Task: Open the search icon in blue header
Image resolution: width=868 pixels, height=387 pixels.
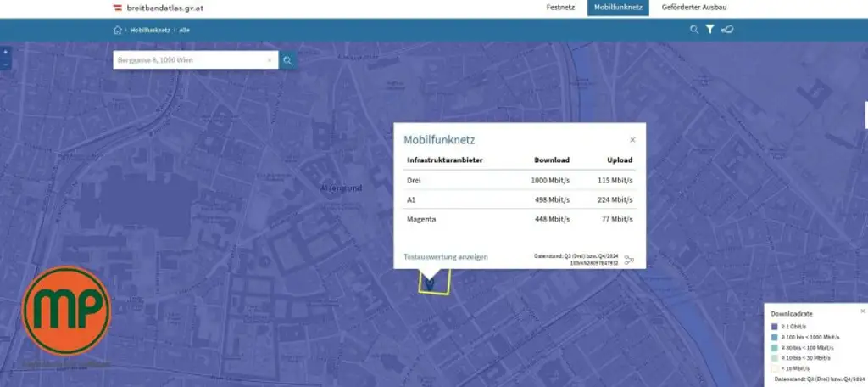Action: tap(694, 30)
